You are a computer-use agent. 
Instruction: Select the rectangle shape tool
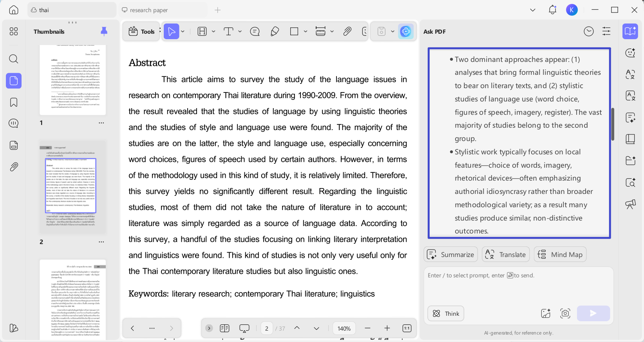coord(294,31)
